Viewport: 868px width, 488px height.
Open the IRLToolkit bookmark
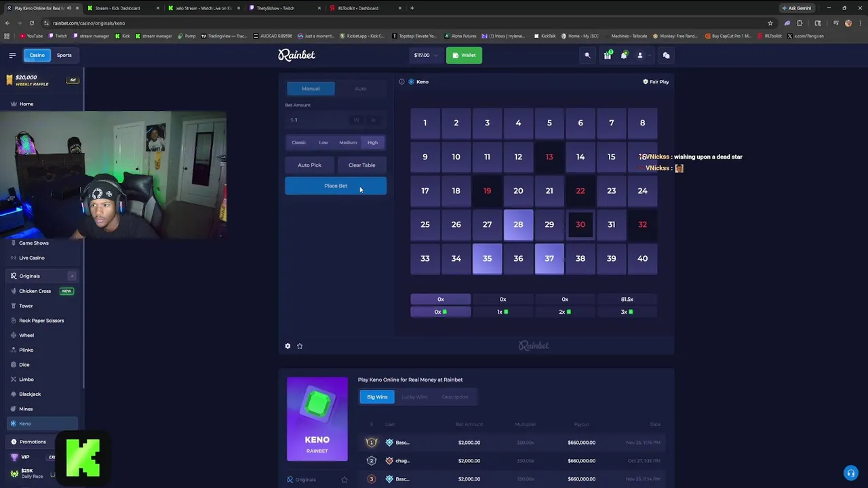click(x=770, y=36)
